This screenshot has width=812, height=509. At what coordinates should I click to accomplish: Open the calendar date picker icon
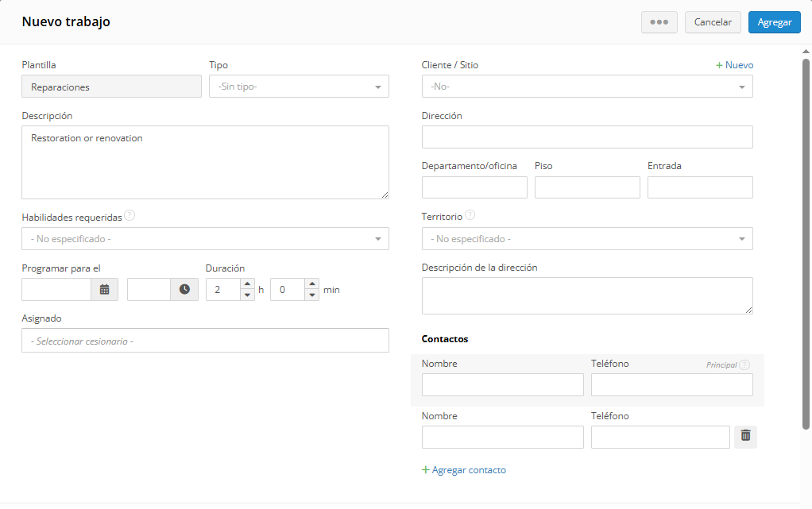[x=105, y=290]
